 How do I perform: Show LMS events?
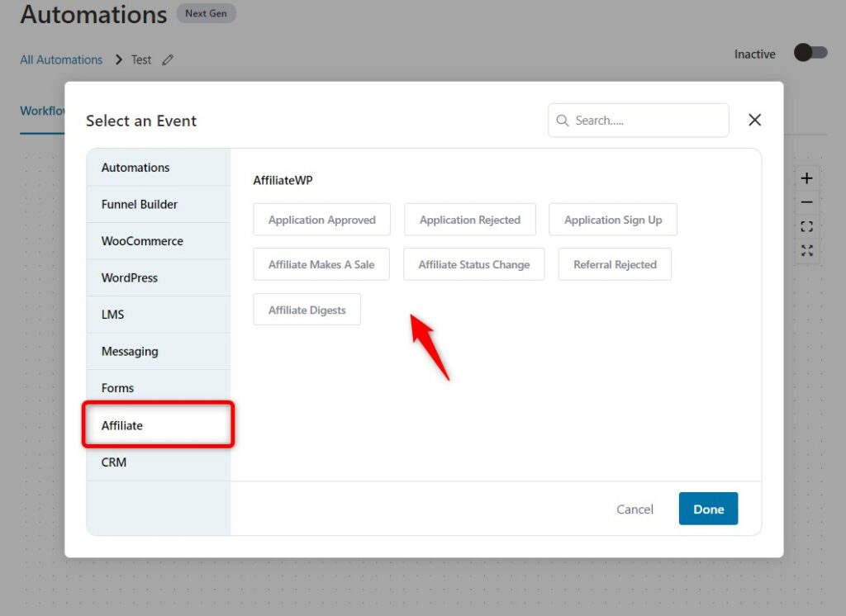click(159, 315)
